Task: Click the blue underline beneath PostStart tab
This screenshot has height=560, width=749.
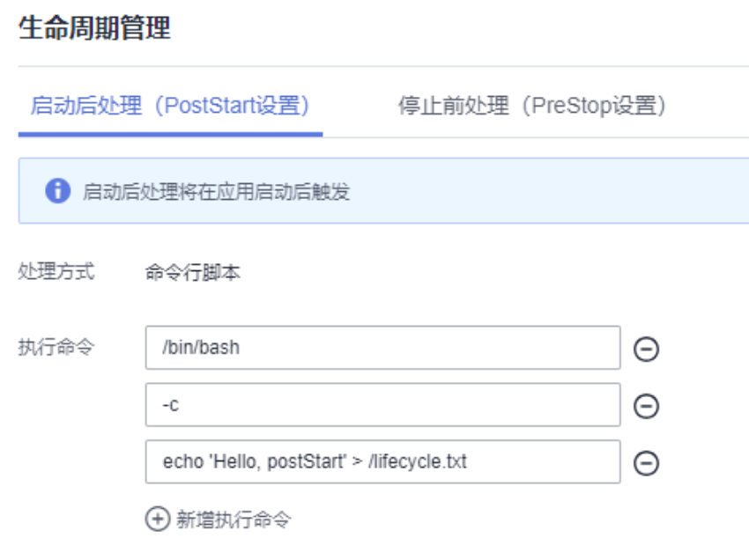Action: (x=171, y=135)
